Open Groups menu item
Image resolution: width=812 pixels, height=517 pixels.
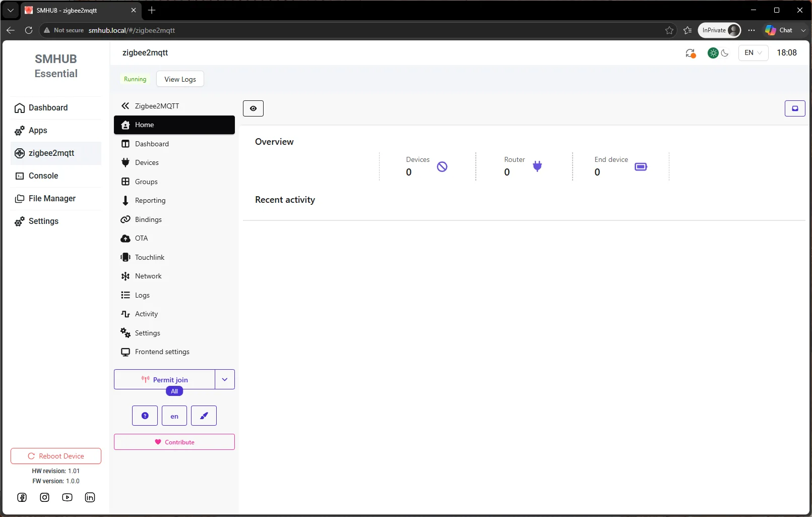pos(174,182)
